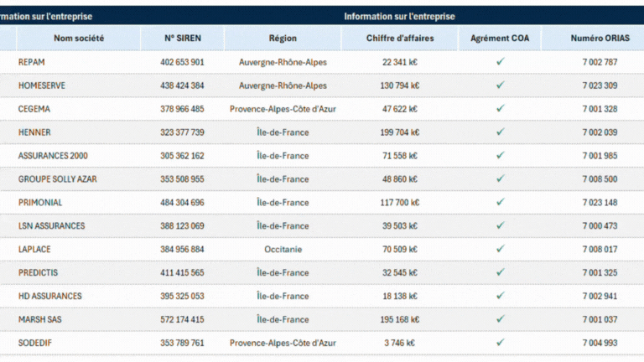Click the ASSURANCES 2000 company name

click(53, 156)
